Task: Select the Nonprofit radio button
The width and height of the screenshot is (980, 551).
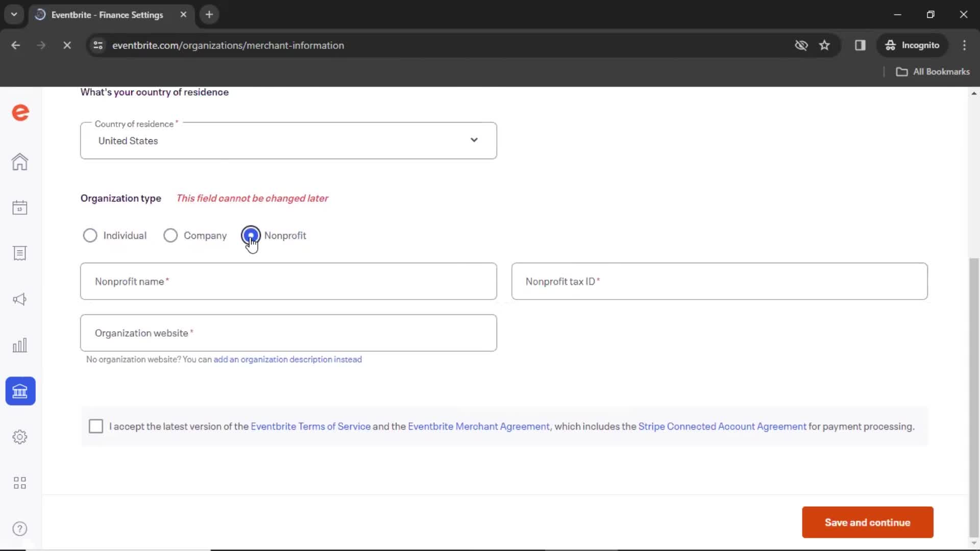Action: (x=251, y=236)
